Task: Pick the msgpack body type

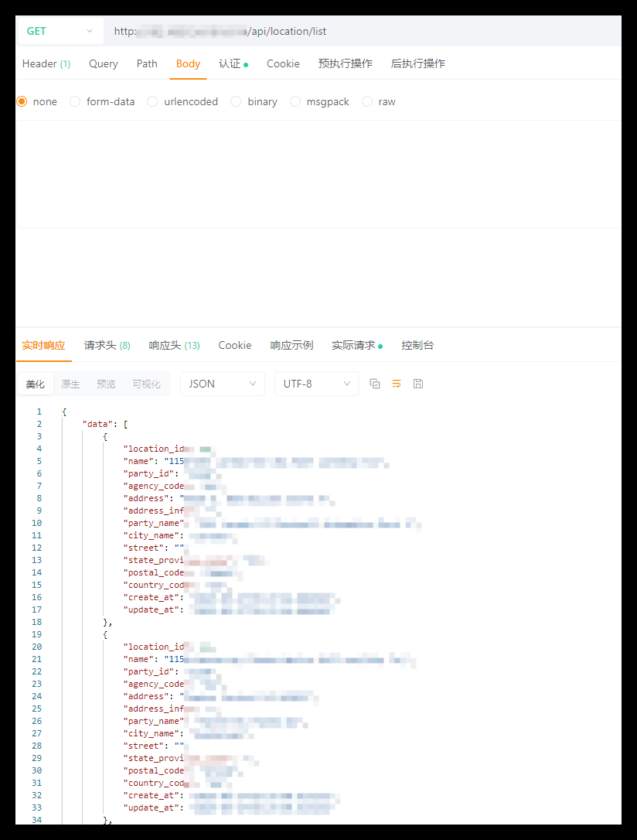Action: point(295,101)
